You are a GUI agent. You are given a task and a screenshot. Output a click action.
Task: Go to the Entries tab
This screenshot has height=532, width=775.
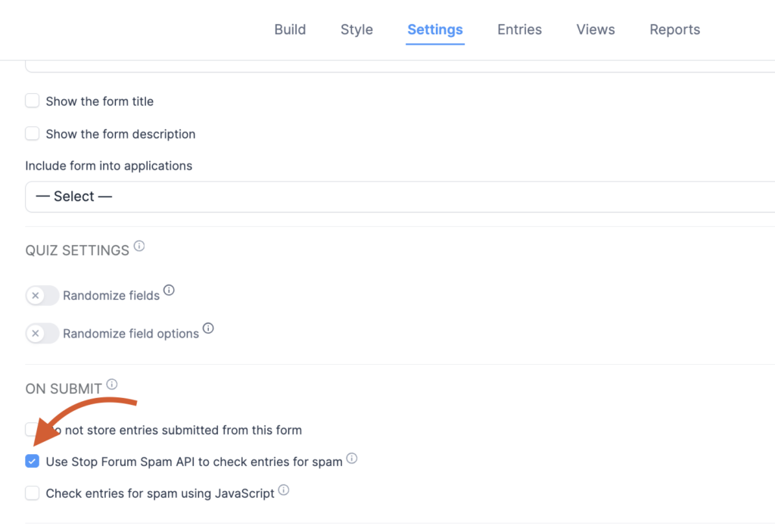[x=519, y=30]
